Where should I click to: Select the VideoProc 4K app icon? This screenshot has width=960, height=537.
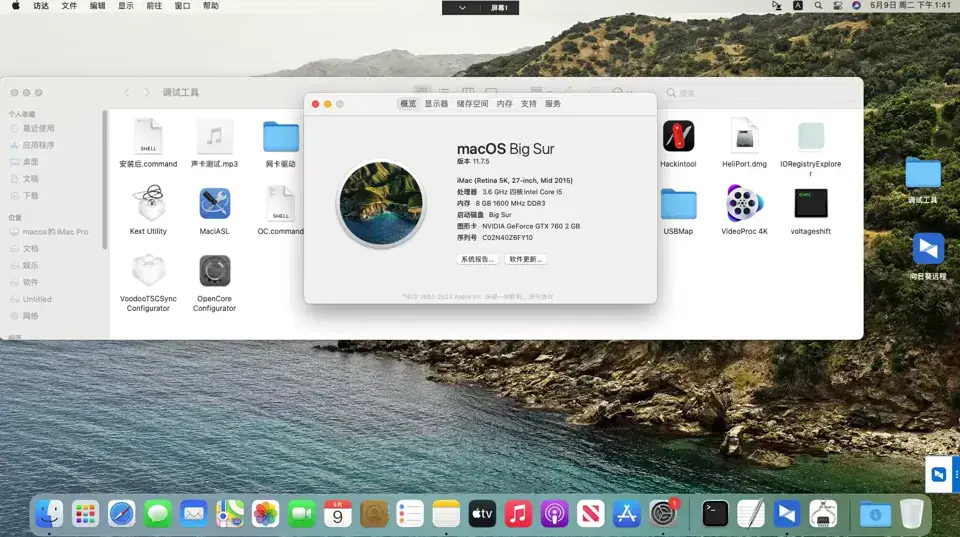744,203
